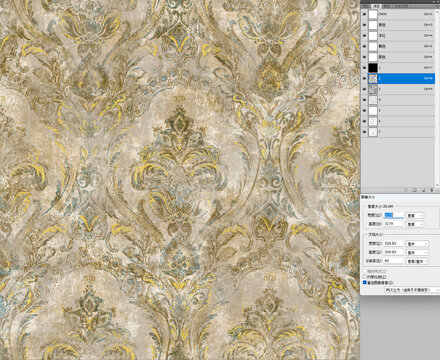The image size is (440, 360).
Task: Enable the constrain proportions checkbox
Action: point(365,277)
